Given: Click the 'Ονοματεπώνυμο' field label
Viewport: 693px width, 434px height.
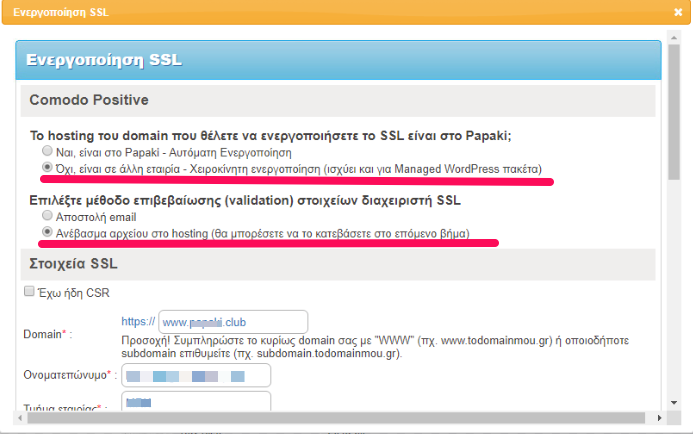Looking at the screenshot, I should click(65, 375).
